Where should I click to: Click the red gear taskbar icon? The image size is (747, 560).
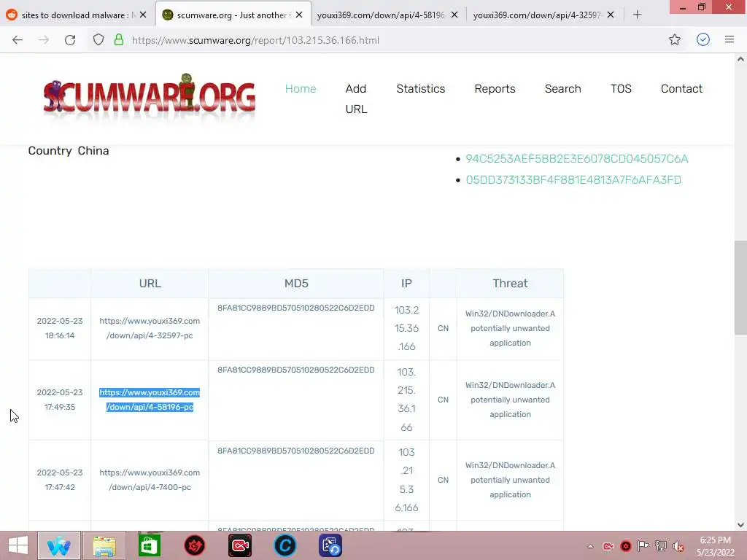(x=194, y=545)
